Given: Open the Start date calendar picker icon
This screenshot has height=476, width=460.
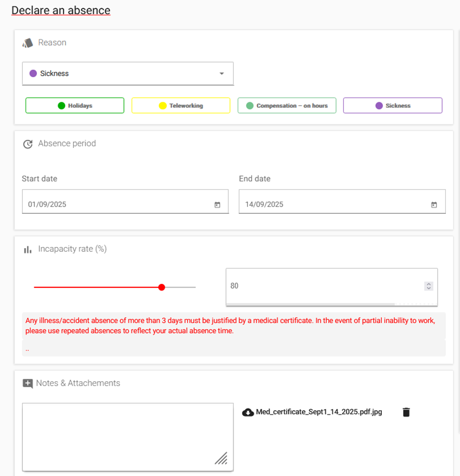Looking at the screenshot, I should (x=217, y=205).
